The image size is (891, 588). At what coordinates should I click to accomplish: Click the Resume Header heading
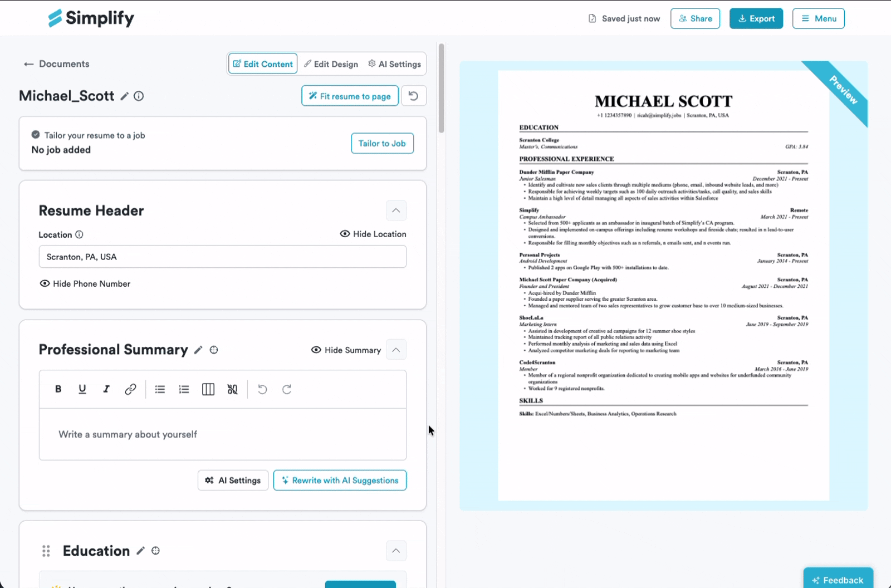[x=91, y=210]
